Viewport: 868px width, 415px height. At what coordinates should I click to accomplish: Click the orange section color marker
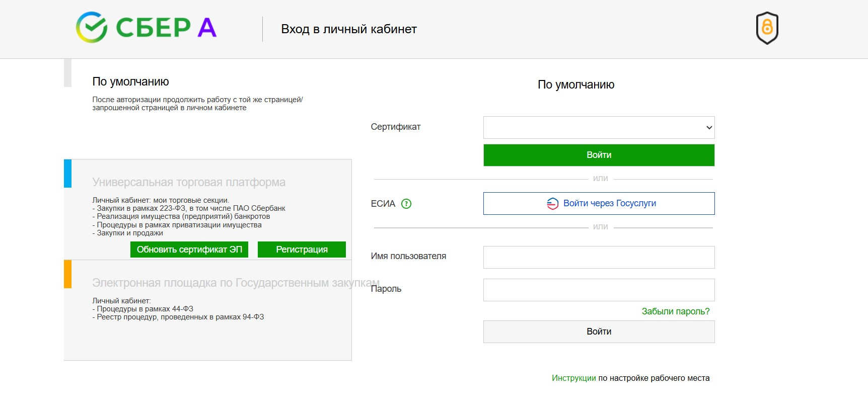(67, 274)
